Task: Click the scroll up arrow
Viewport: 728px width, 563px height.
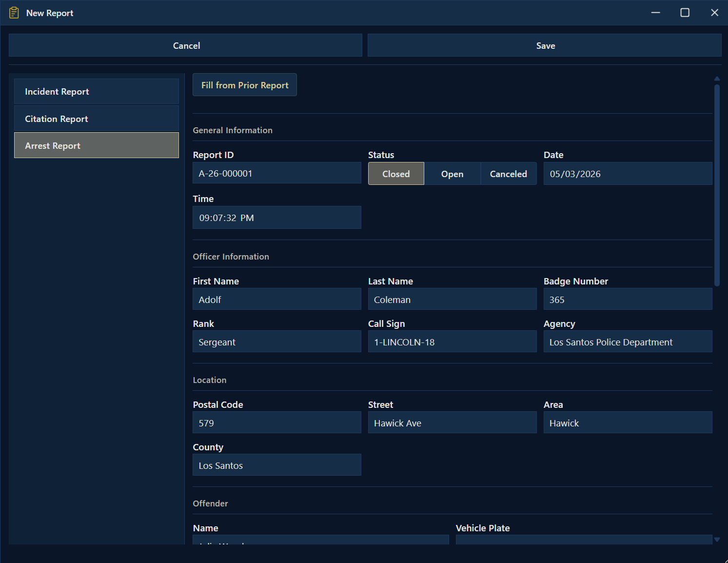Action: (717, 79)
